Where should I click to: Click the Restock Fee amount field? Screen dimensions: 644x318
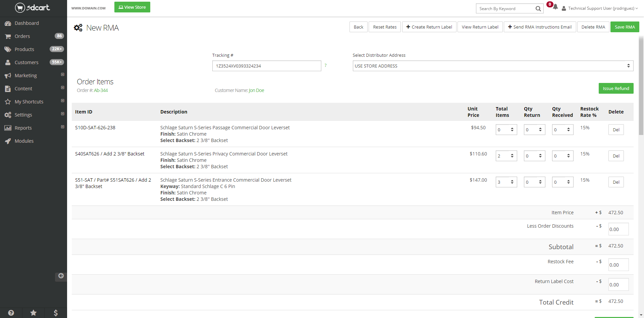[618, 265]
